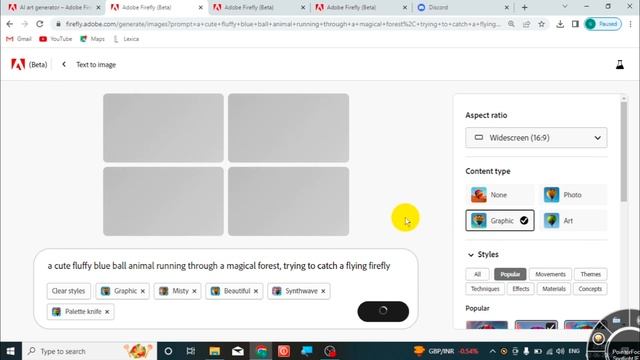Open the Firefly beta flask icon
The height and width of the screenshot is (360, 640).
(620, 64)
